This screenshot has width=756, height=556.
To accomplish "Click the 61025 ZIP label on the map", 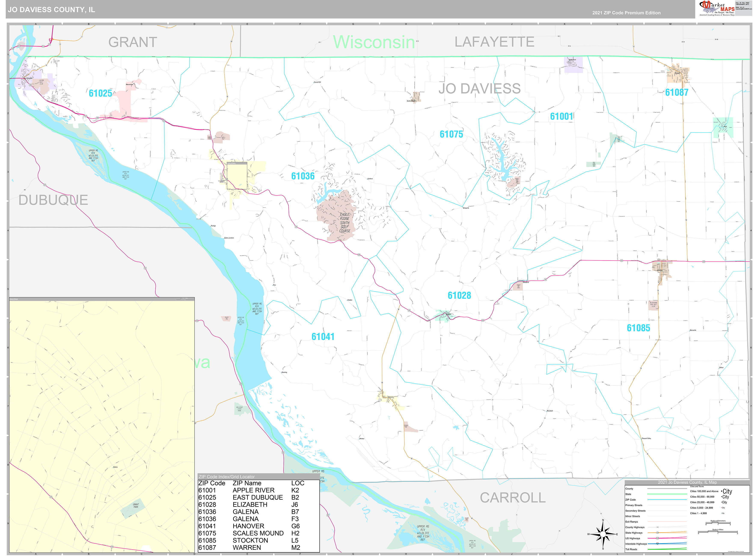I will click(x=100, y=93).
